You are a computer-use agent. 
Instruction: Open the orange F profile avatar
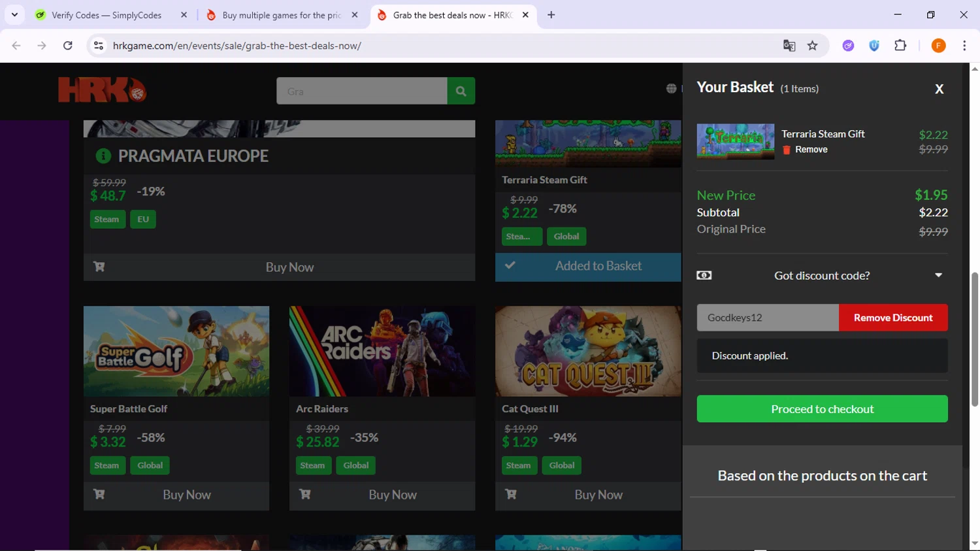(938, 46)
